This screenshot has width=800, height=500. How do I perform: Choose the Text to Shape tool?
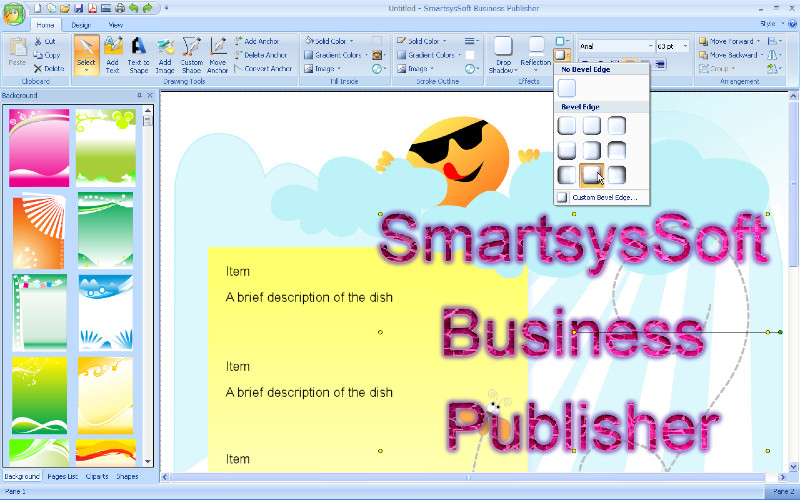(x=138, y=55)
